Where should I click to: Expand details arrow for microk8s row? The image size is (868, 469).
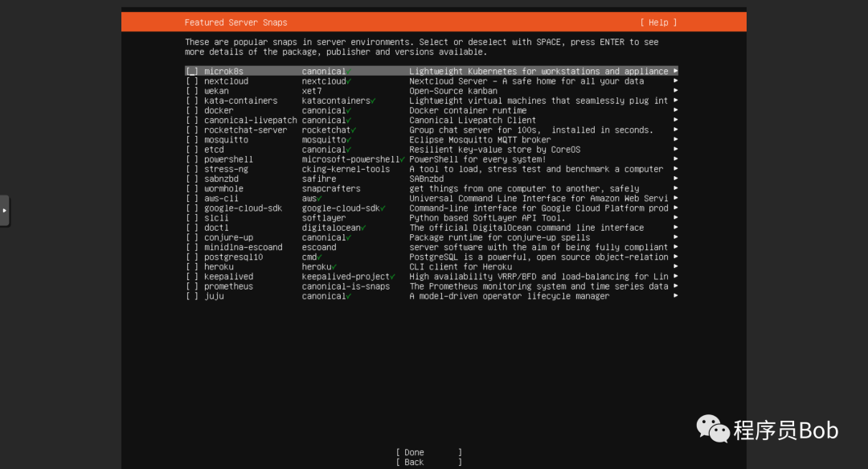pyautogui.click(x=675, y=71)
